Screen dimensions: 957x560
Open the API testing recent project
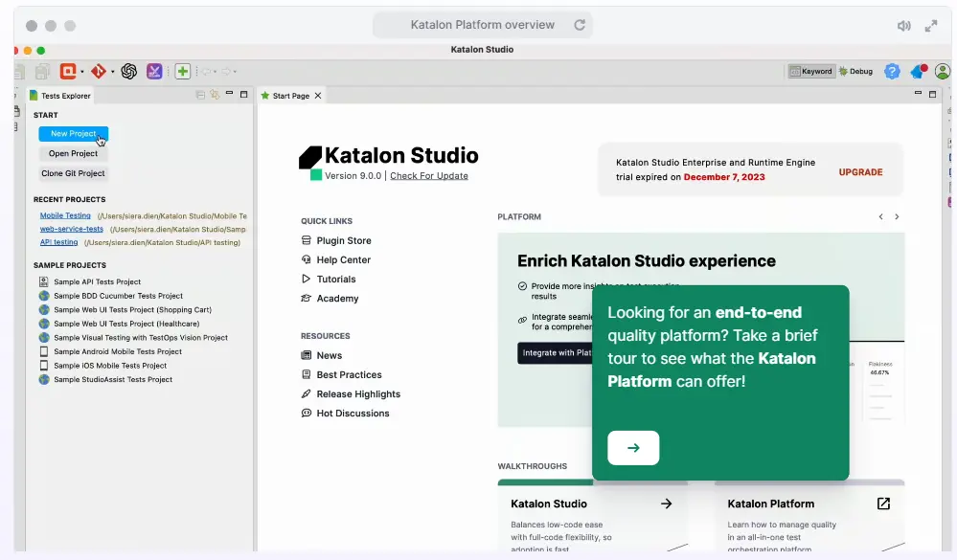coord(58,242)
